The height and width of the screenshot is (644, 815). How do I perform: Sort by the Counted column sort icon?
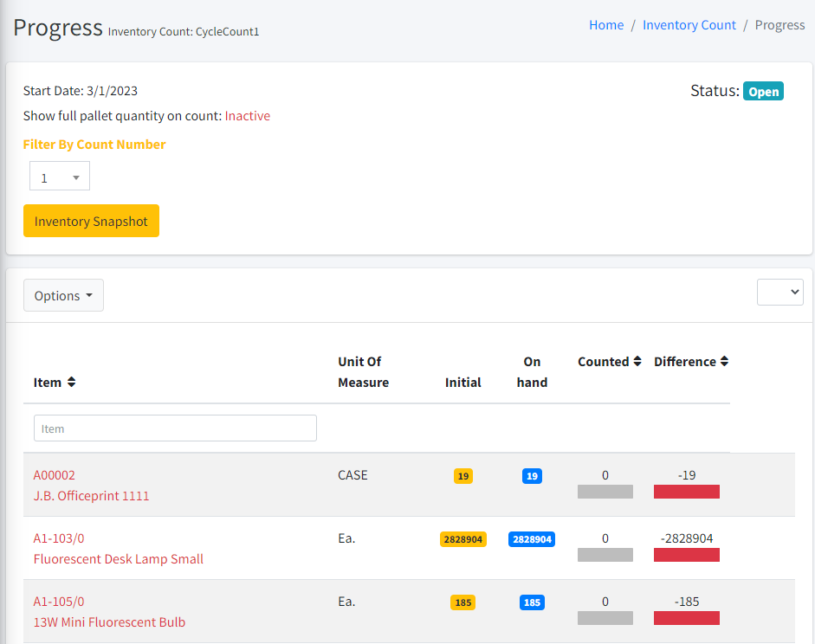pyautogui.click(x=637, y=362)
